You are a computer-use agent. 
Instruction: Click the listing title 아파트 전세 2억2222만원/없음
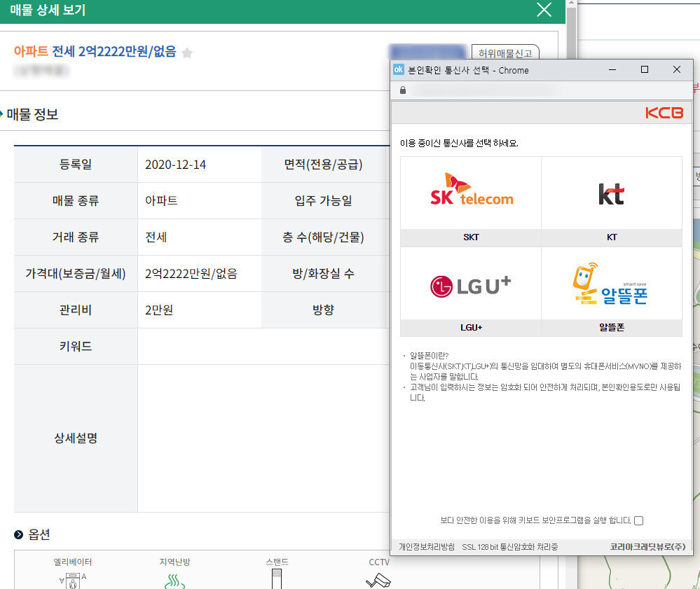click(95, 51)
